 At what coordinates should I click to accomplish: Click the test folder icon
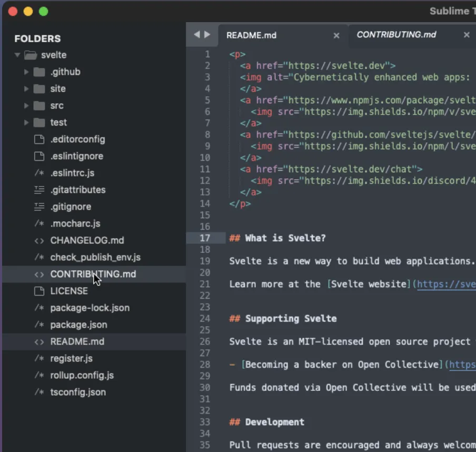coord(39,122)
